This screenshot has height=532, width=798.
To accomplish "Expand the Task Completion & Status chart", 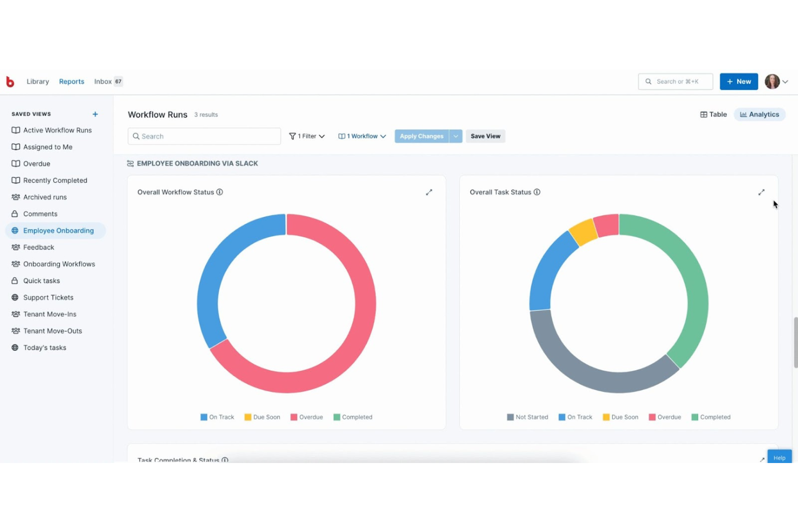I will tap(762, 460).
